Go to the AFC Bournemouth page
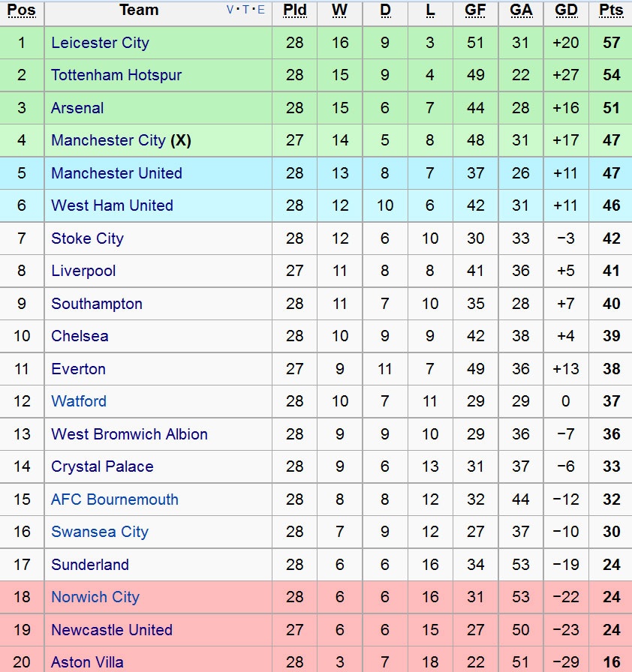Image resolution: width=632 pixels, height=672 pixels. (x=115, y=499)
